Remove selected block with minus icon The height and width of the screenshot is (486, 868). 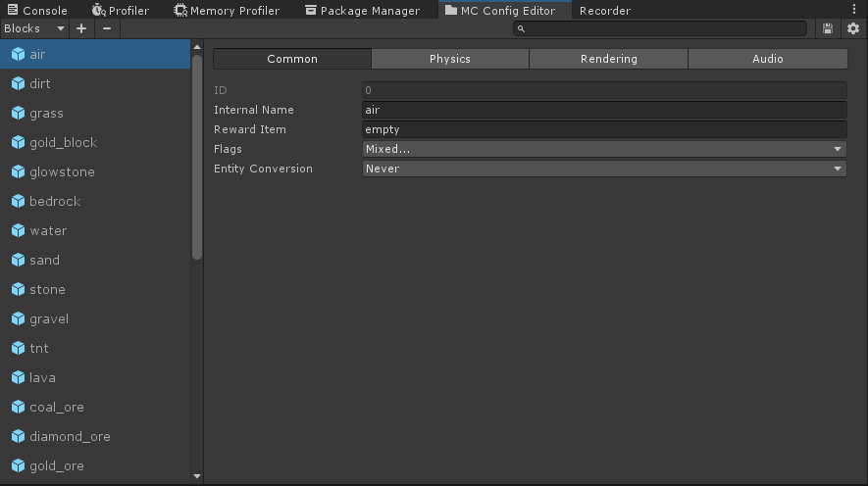point(107,28)
